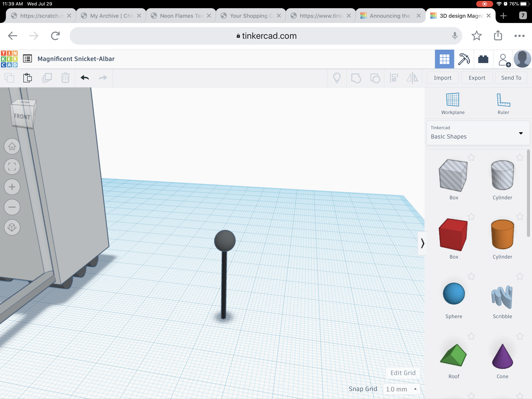
Task: Click the Group shapes icon
Action: (356, 78)
